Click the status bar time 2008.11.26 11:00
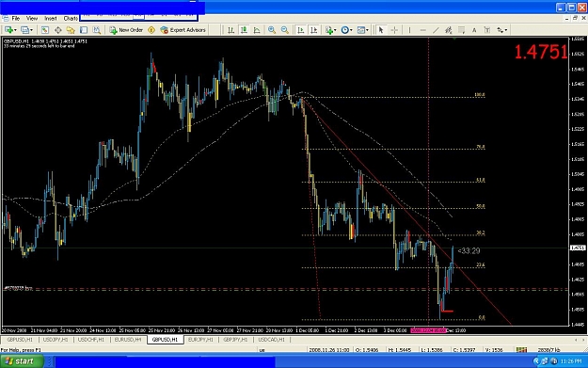The height and width of the screenshot is (368, 588). 329,350
